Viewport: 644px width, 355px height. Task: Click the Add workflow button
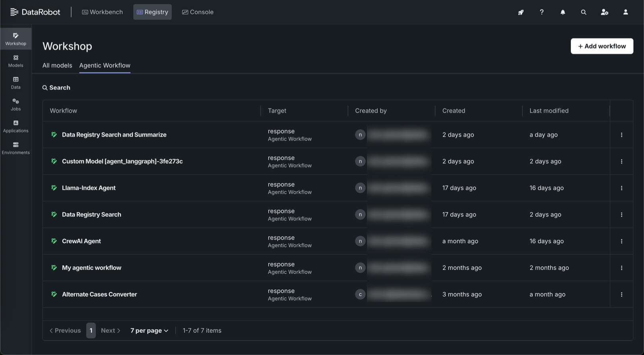(x=601, y=46)
